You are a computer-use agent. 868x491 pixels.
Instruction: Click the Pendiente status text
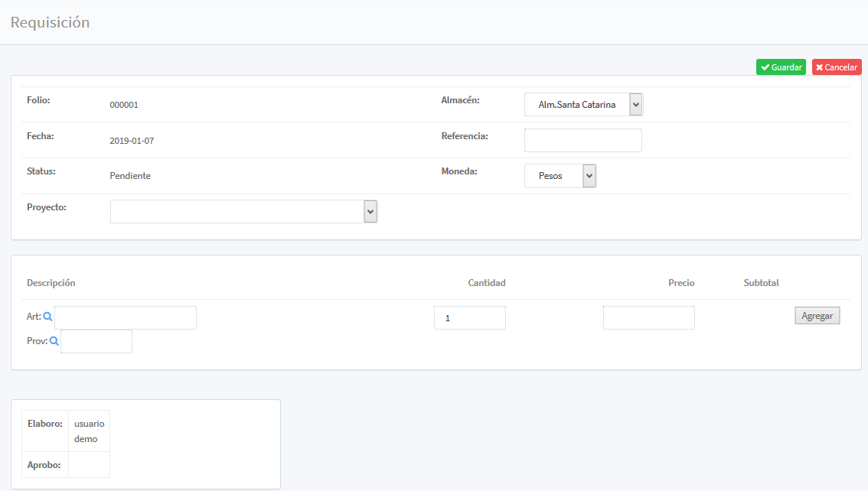(130, 176)
